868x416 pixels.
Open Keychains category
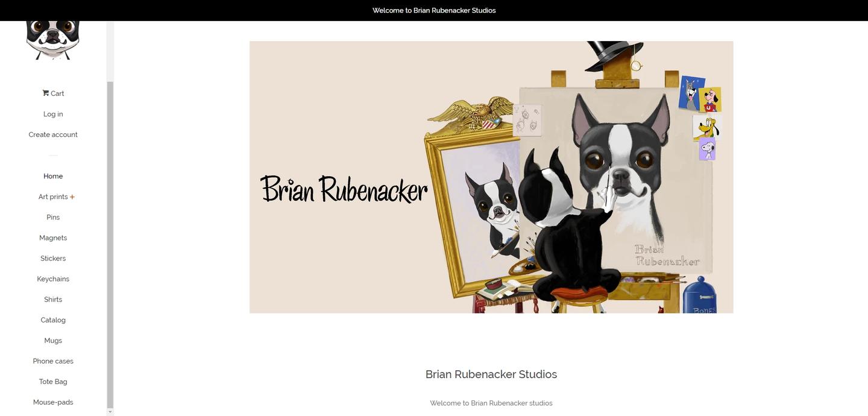(53, 279)
